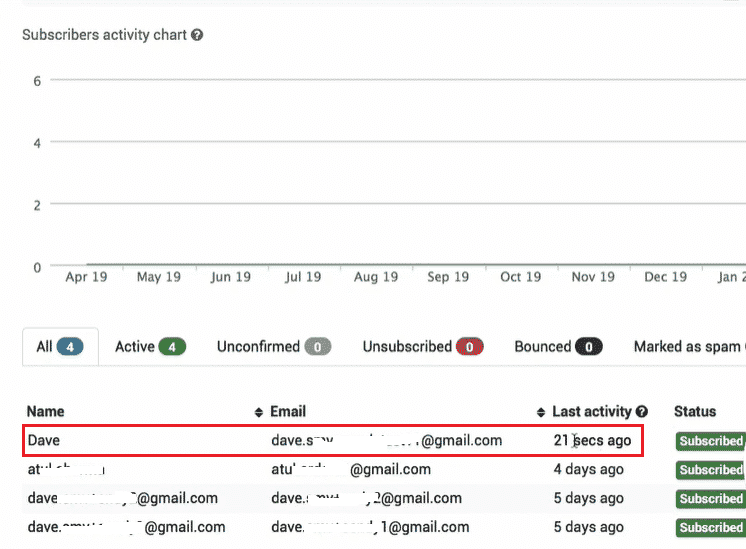Click the Name column header
This screenshot has width=746, height=549.
45,412
